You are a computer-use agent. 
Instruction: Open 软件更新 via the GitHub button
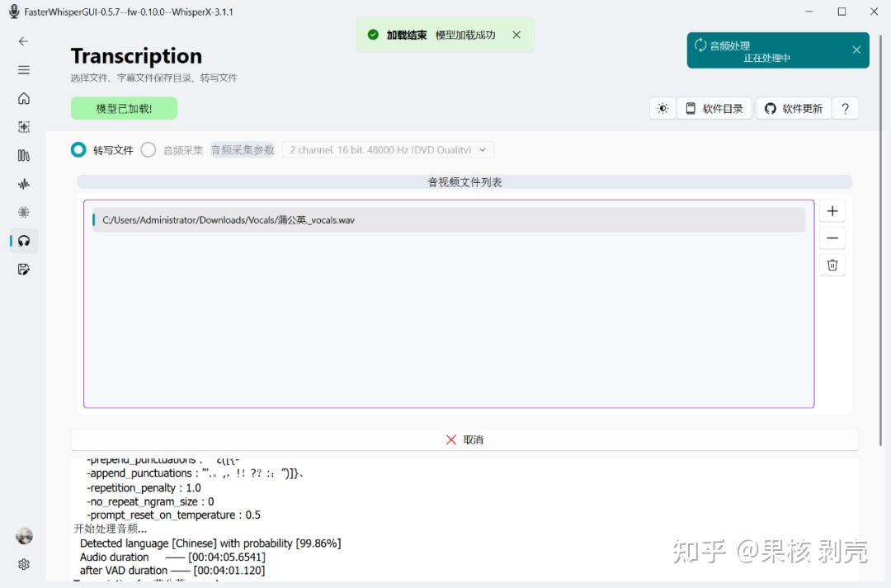[x=793, y=108]
